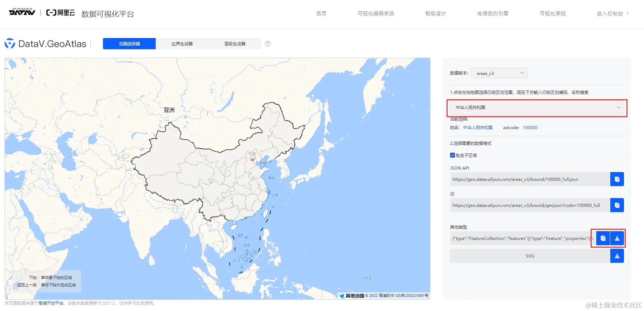644x311 pixels.
Task: Open 可视化编辑系统 in the header
Action: tap(376, 13)
